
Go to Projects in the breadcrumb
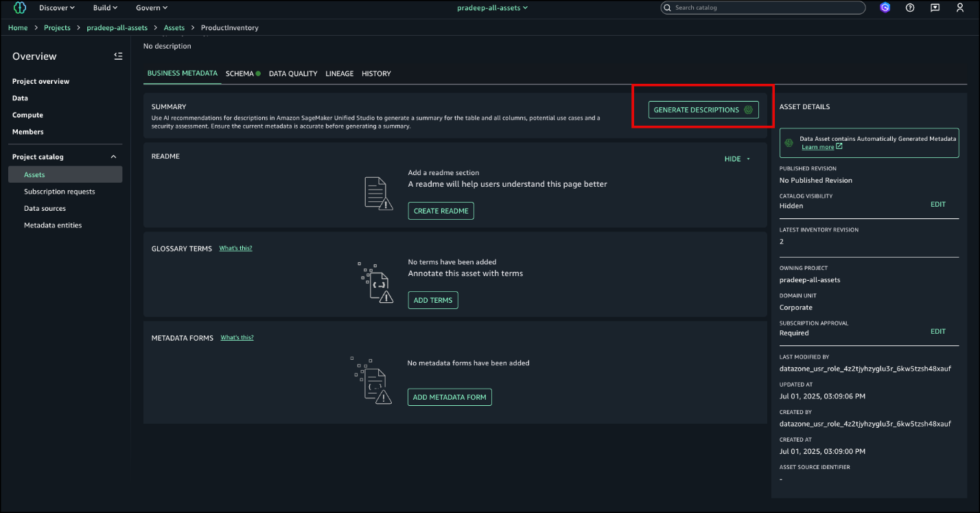click(58, 28)
